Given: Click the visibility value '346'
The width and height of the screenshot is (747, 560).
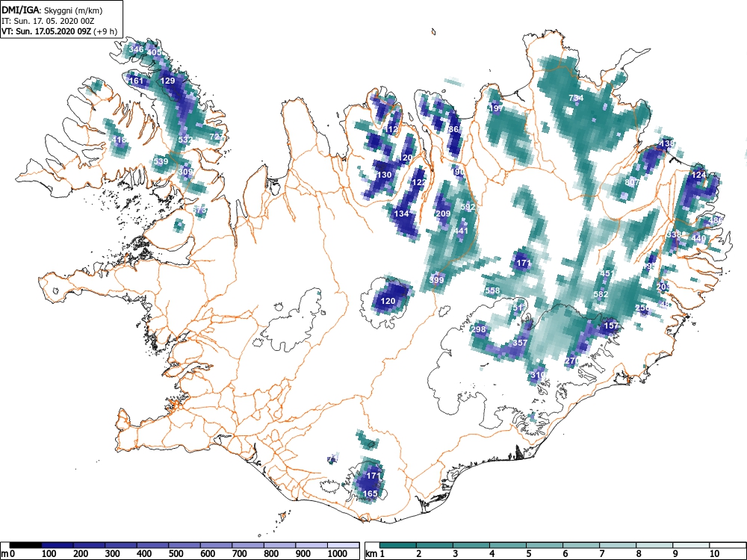Looking at the screenshot, I should (x=136, y=49).
